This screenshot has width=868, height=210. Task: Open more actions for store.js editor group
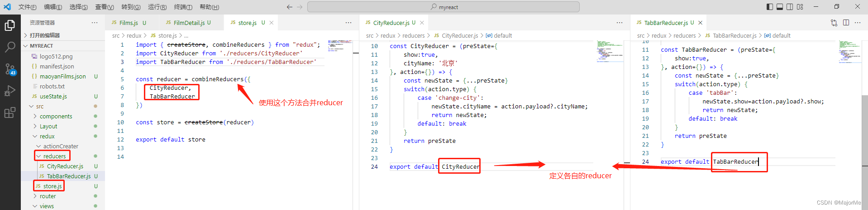[x=348, y=23]
